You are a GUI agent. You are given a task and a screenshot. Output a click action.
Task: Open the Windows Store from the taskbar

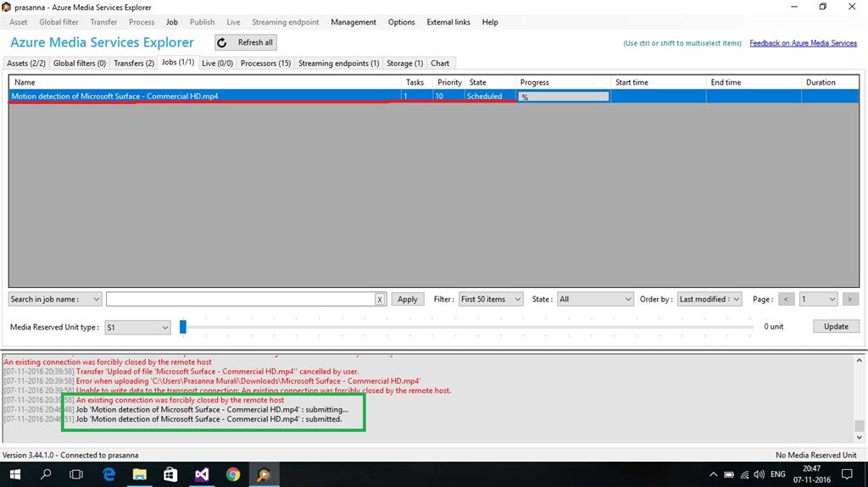tap(170, 474)
